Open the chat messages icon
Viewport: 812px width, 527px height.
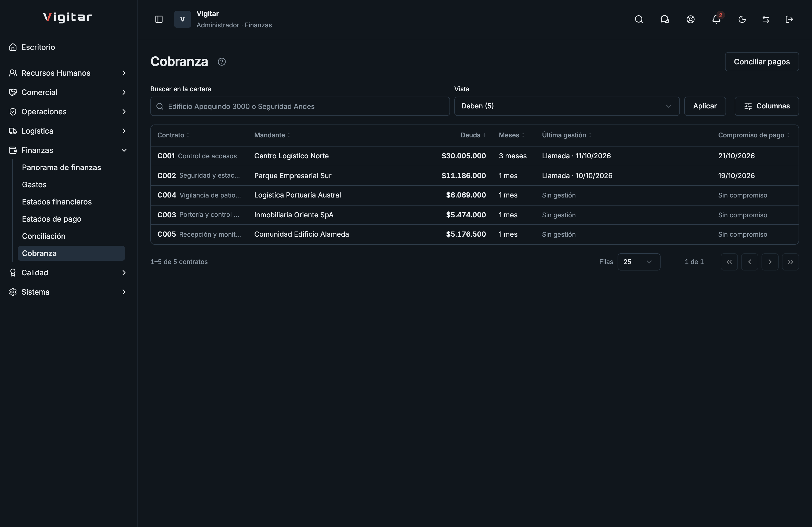coord(665,19)
